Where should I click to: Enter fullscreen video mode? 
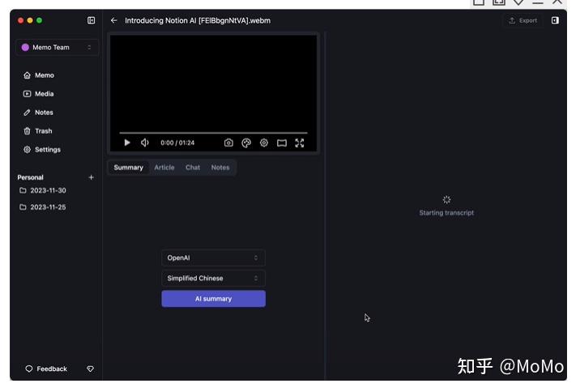[300, 143]
